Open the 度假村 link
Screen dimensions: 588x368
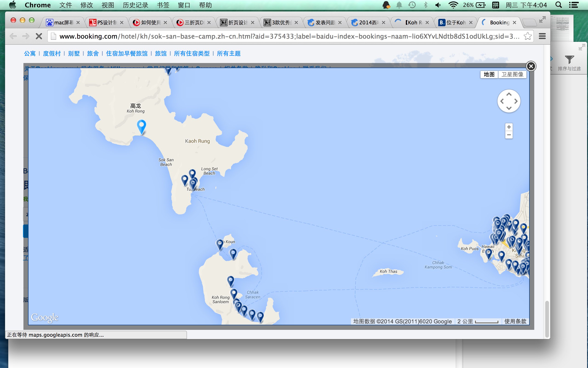click(52, 54)
